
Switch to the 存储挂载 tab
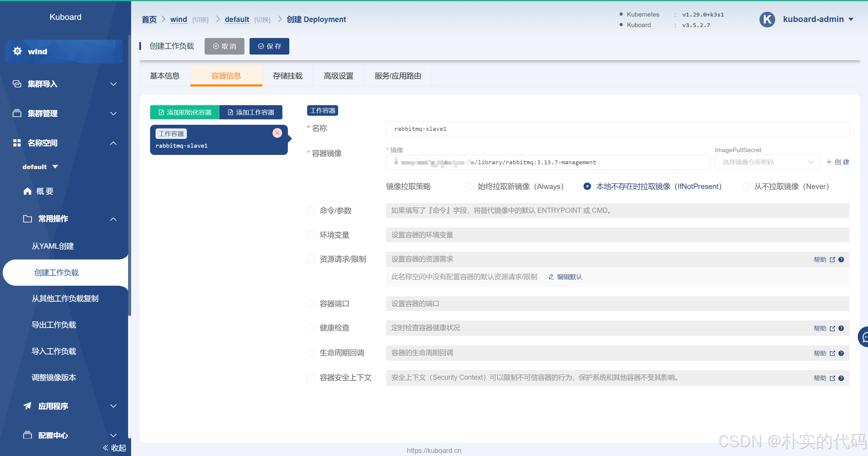(x=288, y=76)
